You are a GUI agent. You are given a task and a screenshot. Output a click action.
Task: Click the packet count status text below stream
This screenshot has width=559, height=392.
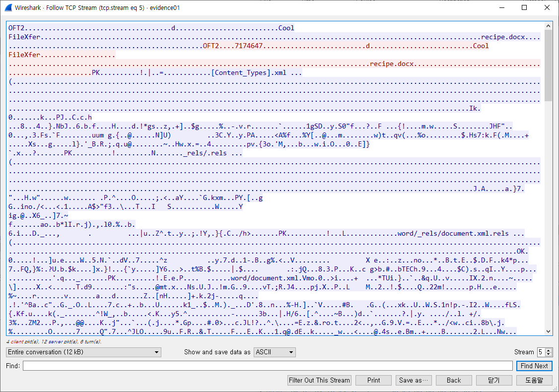tap(54, 341)
